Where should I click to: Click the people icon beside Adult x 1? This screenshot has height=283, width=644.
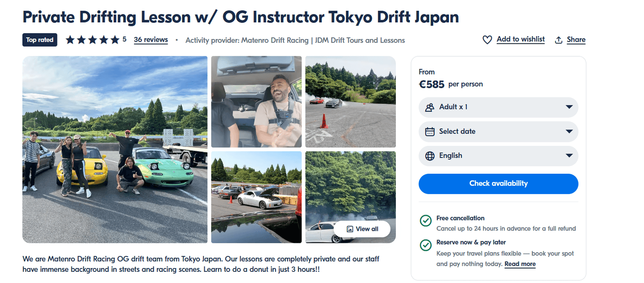pos(430,107)
